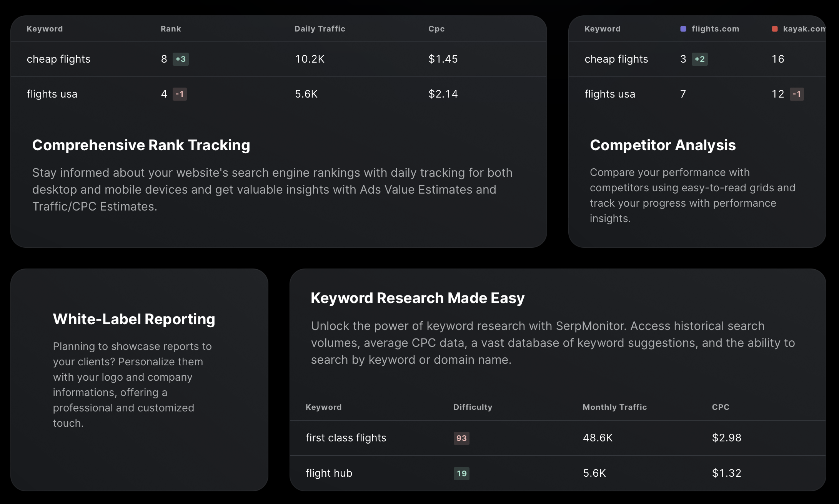This screenshot has width=839, height=504.
Task: Select the Rank column header
Action: tap(171, 29)
